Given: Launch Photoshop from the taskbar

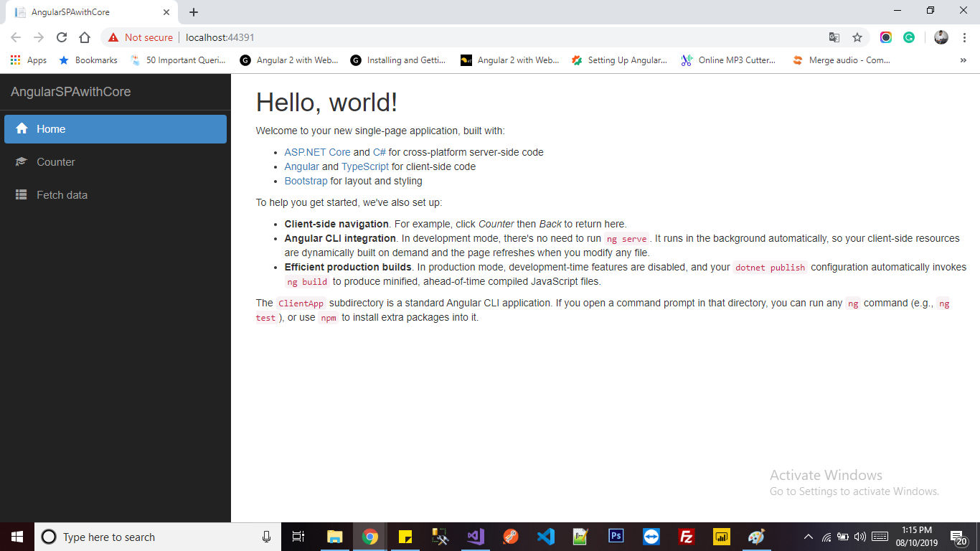Looking at the screenshot, I should tap(616, 536).
